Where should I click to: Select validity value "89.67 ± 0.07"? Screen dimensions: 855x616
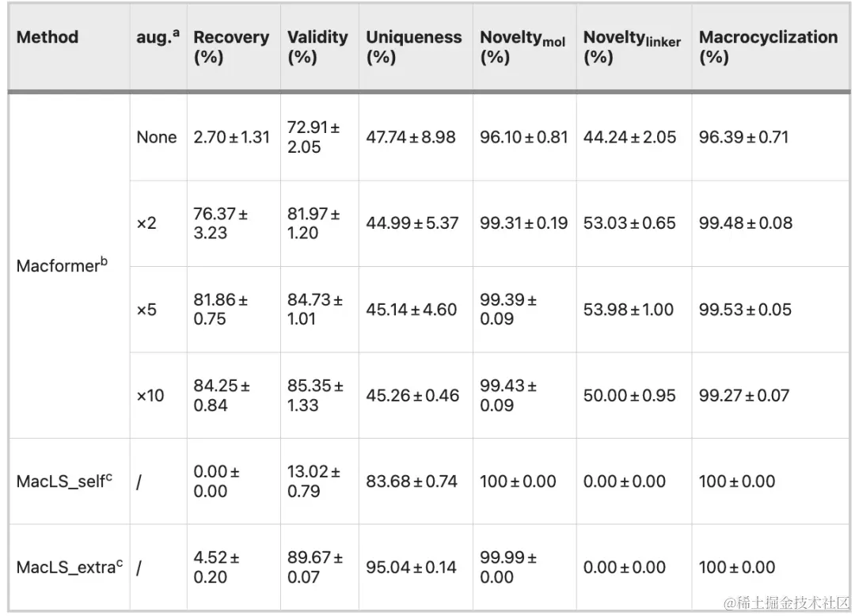pyautogui.click(x=314, y=568)
